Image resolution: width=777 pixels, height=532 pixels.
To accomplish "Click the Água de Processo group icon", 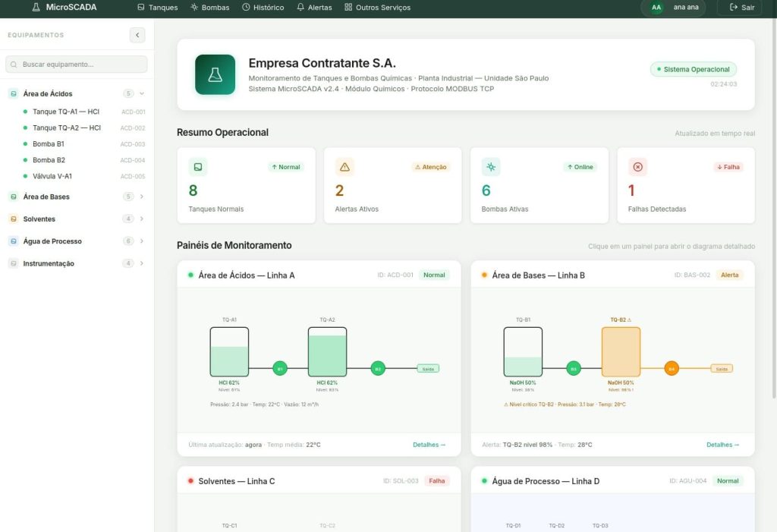I will pyautogui.click(x=14, y=241).
